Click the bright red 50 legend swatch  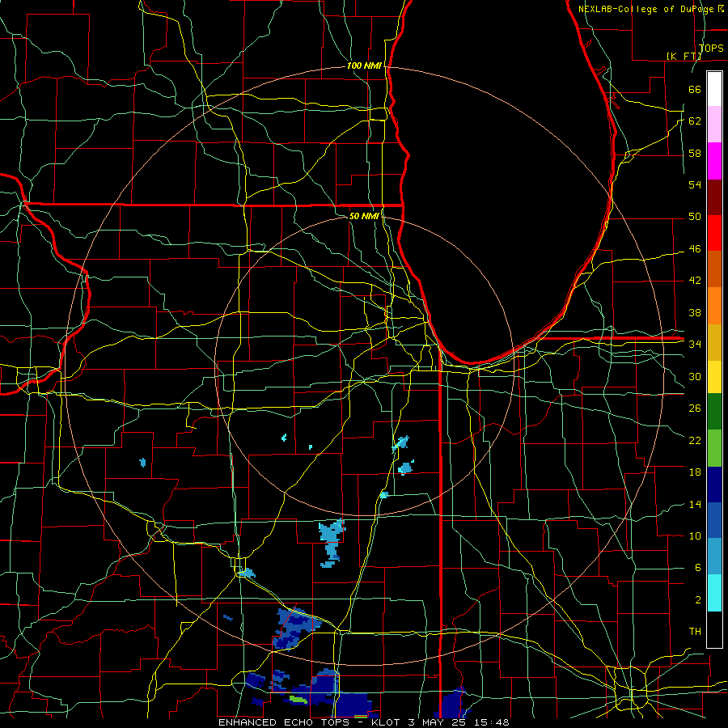714,233
